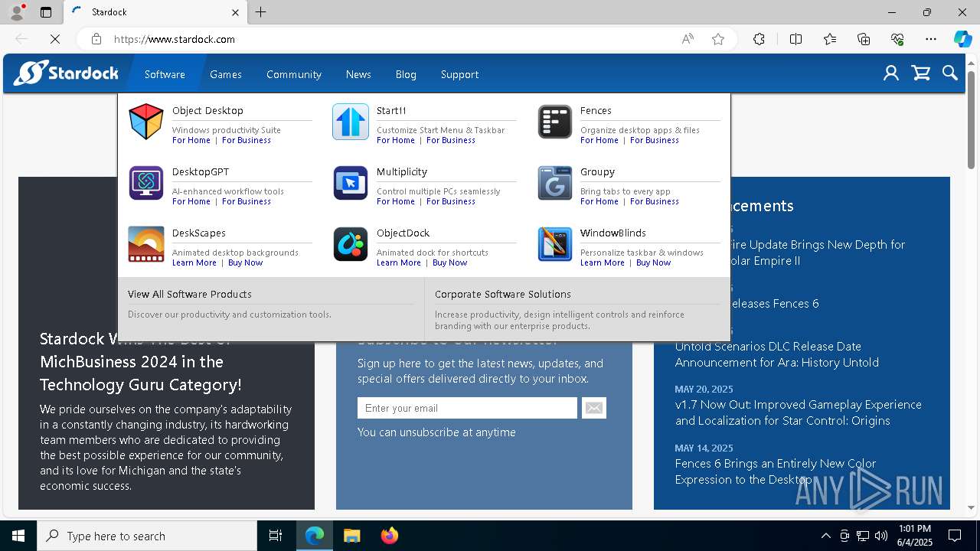Viewport: 980px width, 551px height.
Task: Click WindowBlinds Buy Now link
Action: [x=654, y=262]
